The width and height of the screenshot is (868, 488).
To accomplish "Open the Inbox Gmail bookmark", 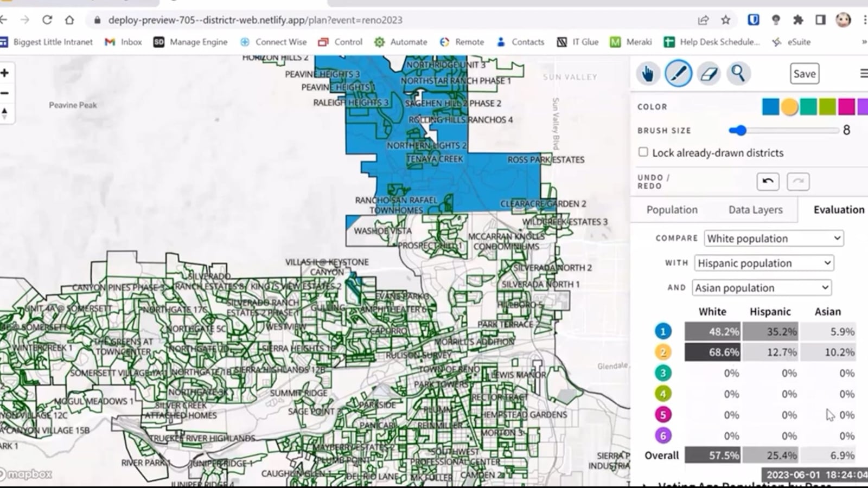I will point(123,42).
